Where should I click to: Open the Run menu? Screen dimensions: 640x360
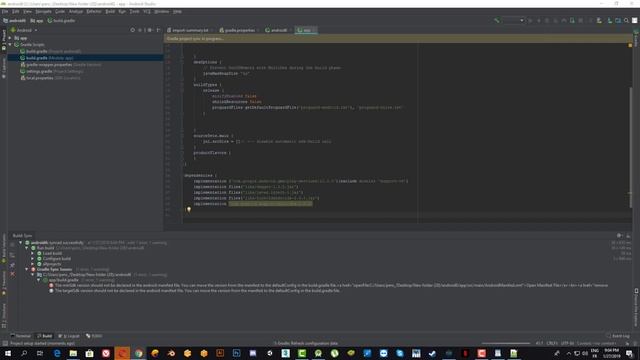click(122, 11)
